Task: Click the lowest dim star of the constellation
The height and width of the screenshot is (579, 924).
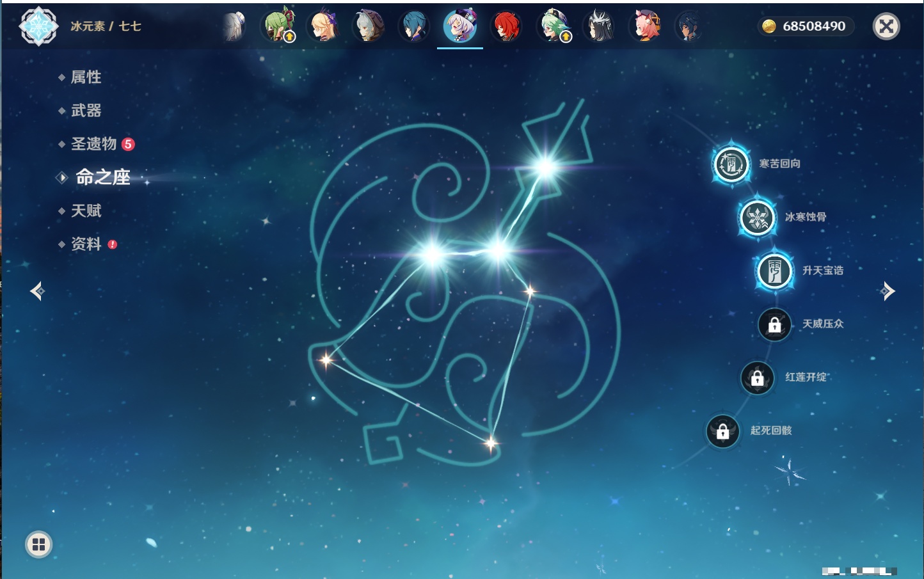Action: click(x=490, y=443)
